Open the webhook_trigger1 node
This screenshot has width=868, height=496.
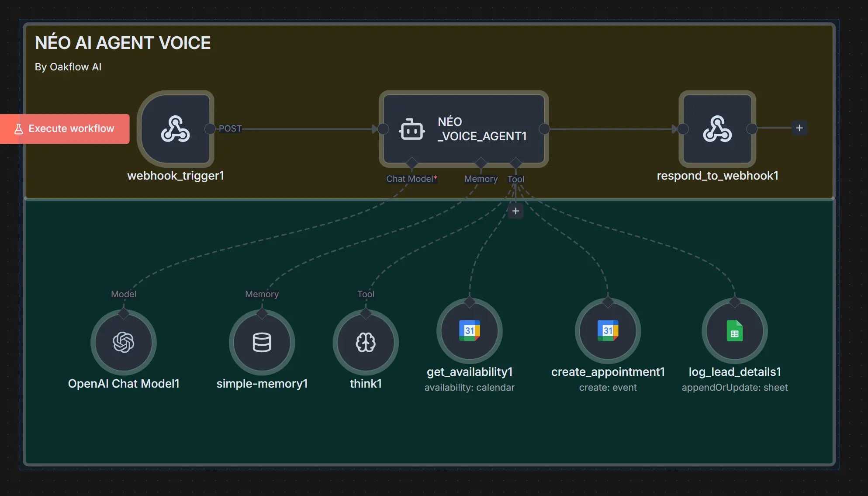(x=176, y=129)
